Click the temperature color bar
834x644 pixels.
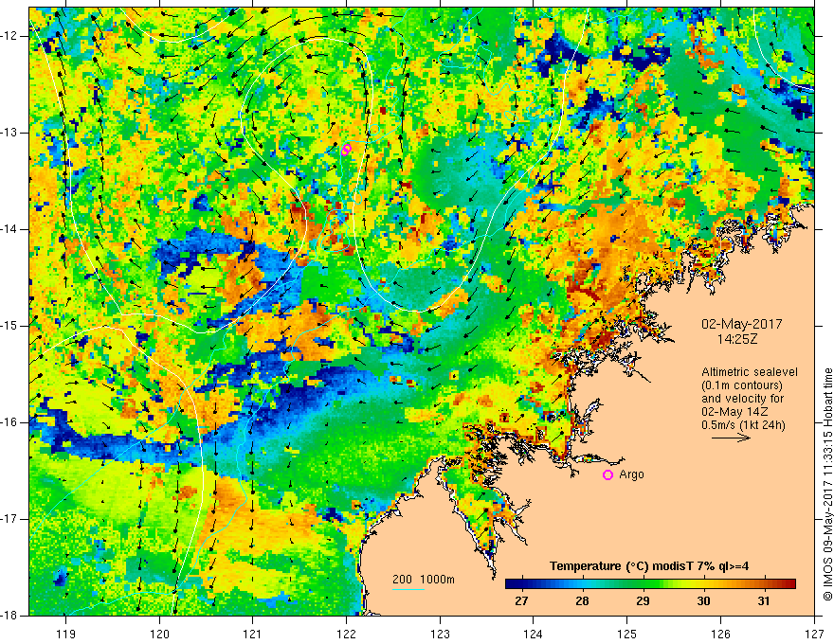(650, 584)
